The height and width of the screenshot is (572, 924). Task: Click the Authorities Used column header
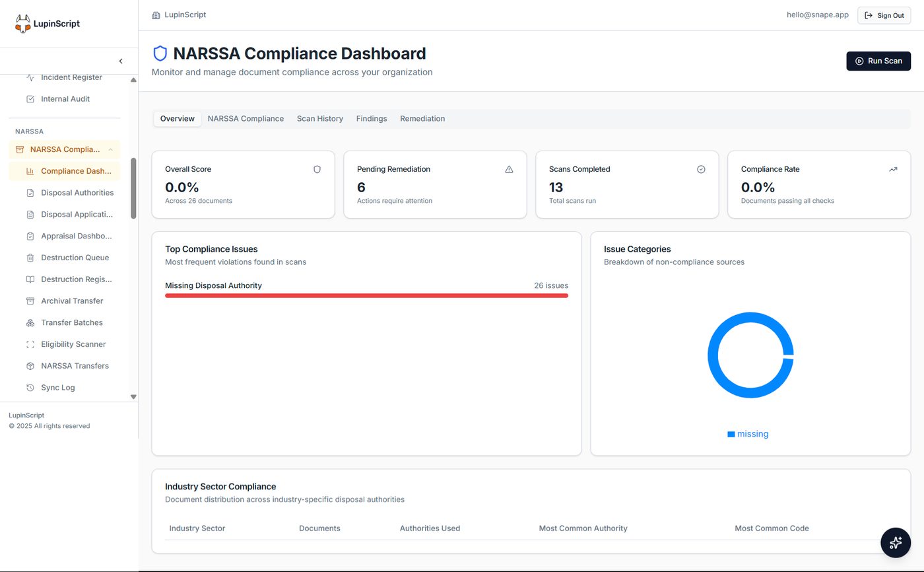430,528
